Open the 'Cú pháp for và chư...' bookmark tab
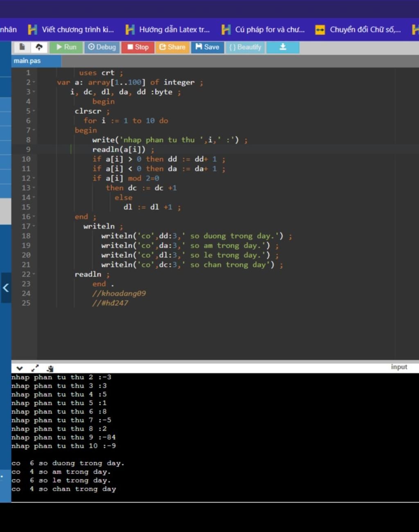This screenshot has width=419, height=532. [x=263, y=29]
